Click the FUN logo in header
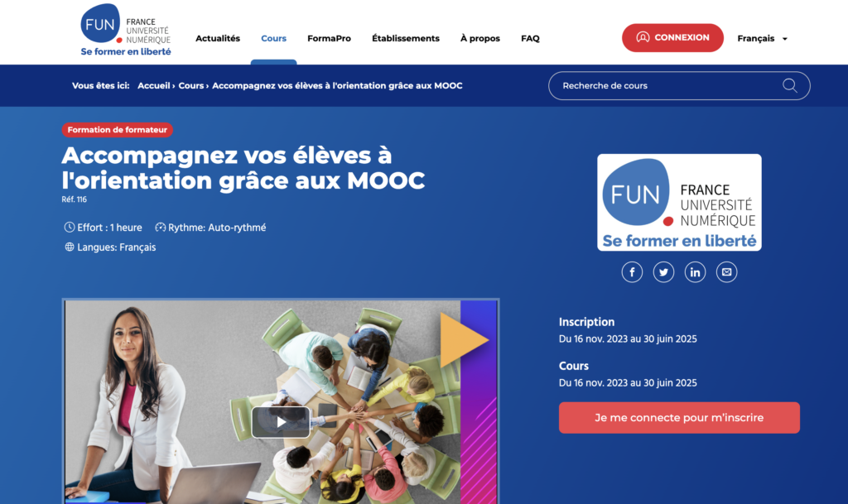This screenshot has height=504, width=848. tap(126, 31)
